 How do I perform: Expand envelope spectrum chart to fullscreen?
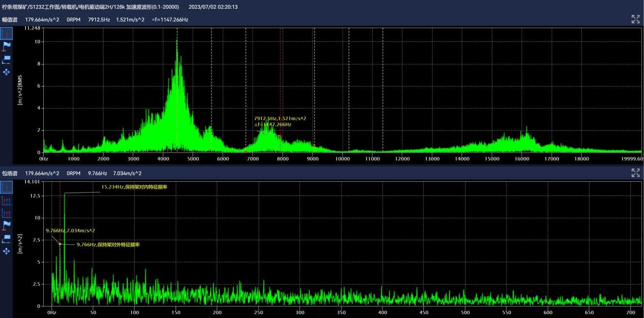pos(635,173)
